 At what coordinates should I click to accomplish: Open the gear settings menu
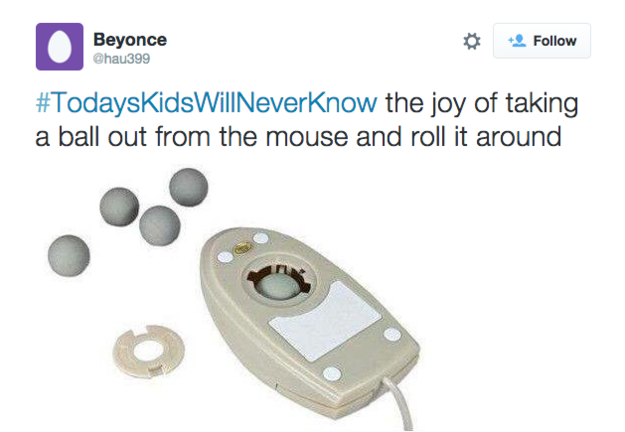click(472, 41)
